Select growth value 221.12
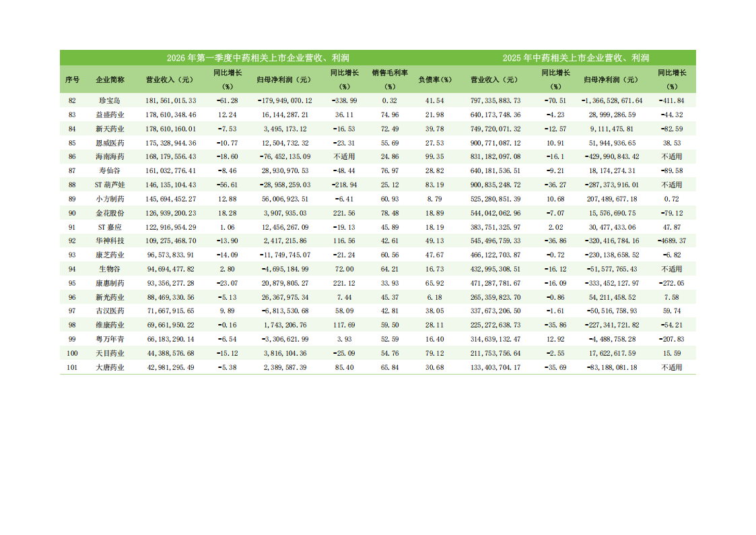Image resolution: width=756 pixels, height=535 pixels. [344, 283]
